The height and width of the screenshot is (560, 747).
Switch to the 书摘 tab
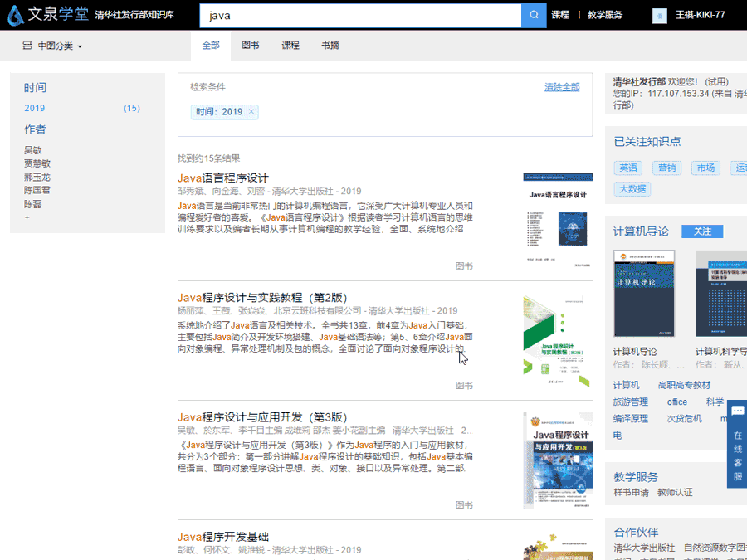pos(330,46)
